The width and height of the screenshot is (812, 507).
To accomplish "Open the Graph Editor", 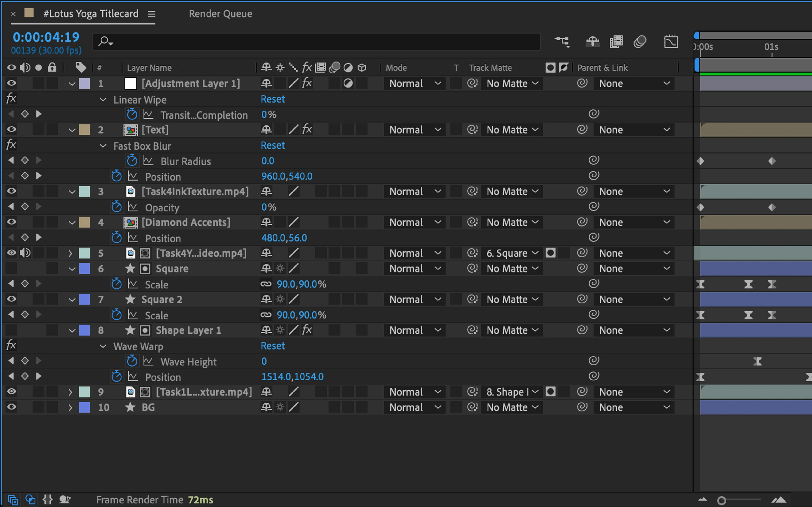I will tap(671, 41).
